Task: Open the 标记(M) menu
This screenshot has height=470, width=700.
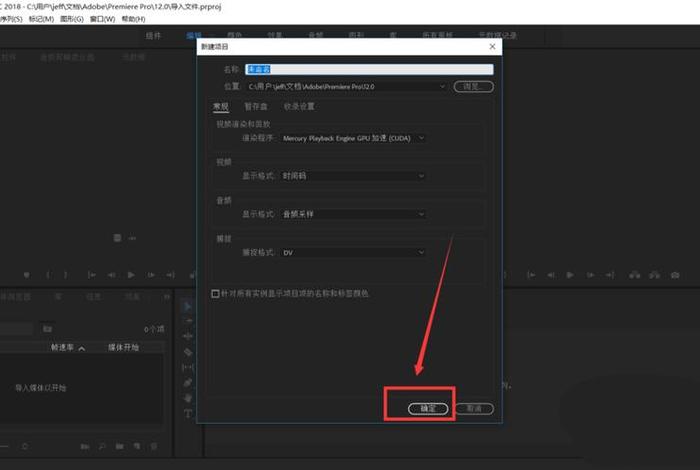Action: point(41,19)
